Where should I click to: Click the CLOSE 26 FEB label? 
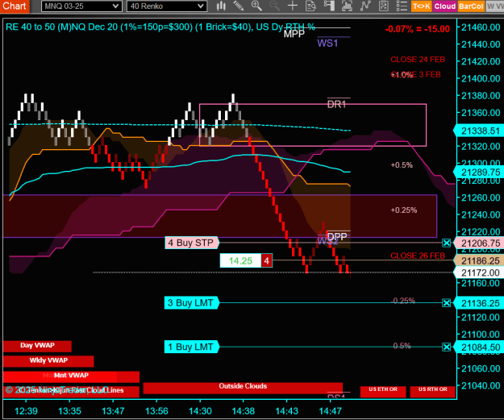[418, 256]
